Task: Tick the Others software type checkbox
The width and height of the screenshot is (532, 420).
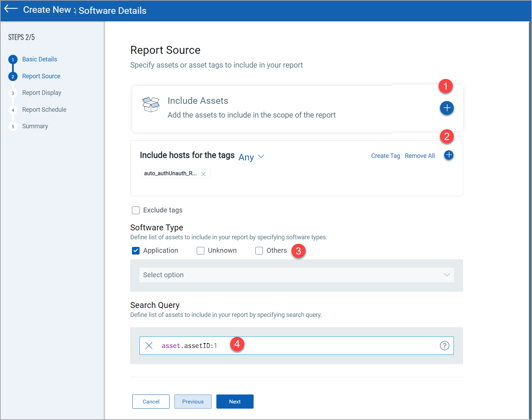Action: click(x=259, y=251)
